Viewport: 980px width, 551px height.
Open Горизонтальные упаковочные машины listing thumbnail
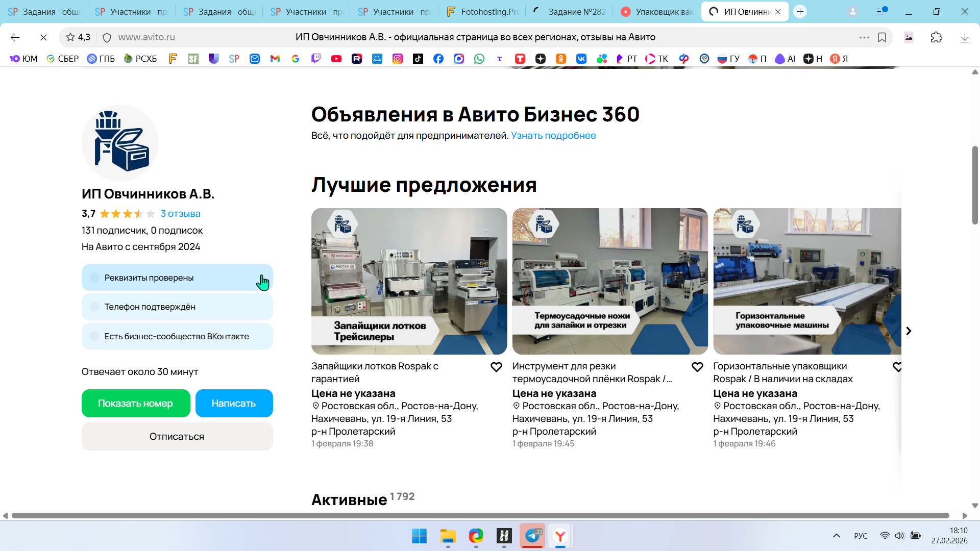(806, 281)
